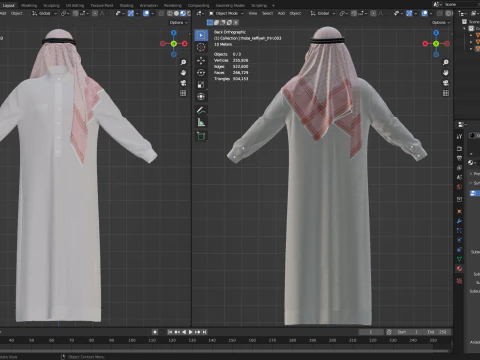Switch to the Shading workspace tab
Screen dimensions: 480x360
[126, 5]
